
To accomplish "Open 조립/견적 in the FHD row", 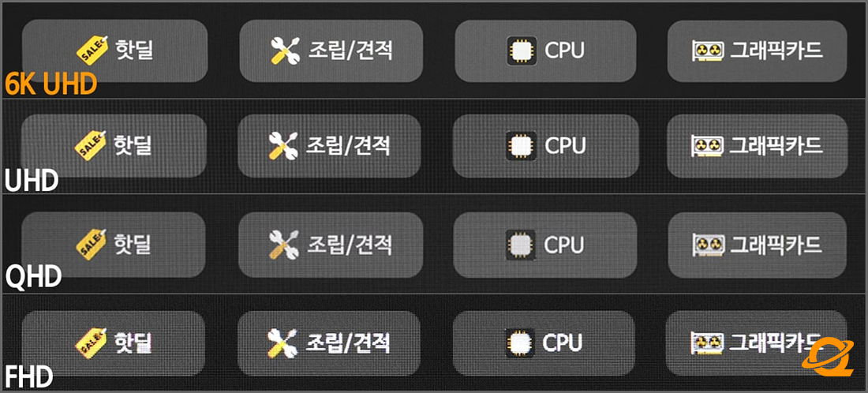I will [328, 342].
